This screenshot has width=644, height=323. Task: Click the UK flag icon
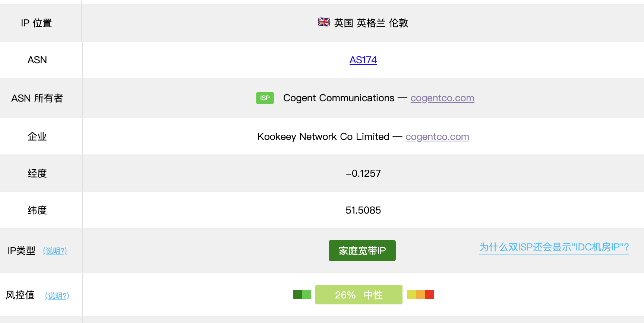[324, 22]
